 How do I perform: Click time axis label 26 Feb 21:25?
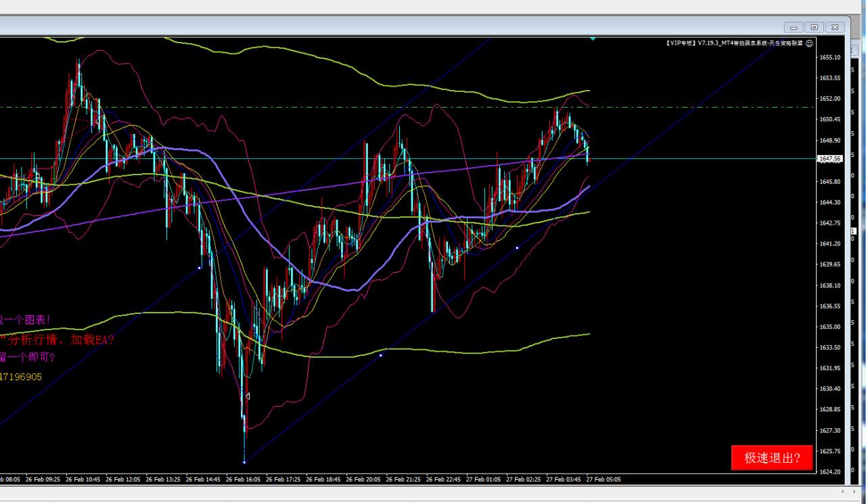point(404,480)
